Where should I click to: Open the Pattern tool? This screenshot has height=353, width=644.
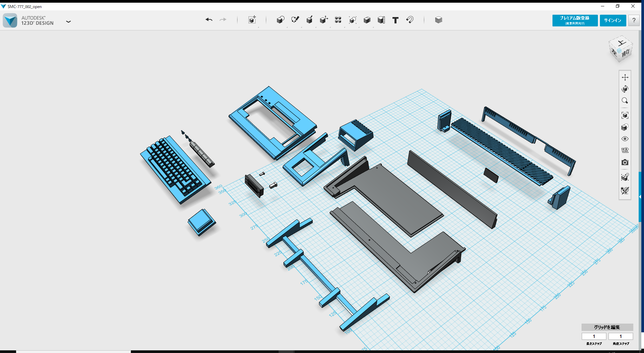point(338,20)
